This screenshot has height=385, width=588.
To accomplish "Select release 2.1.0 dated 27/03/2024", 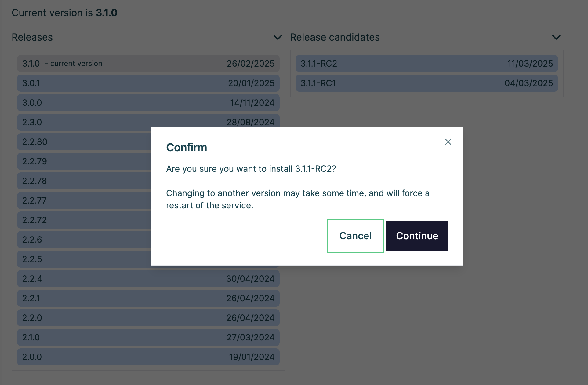I will (148, 337).
